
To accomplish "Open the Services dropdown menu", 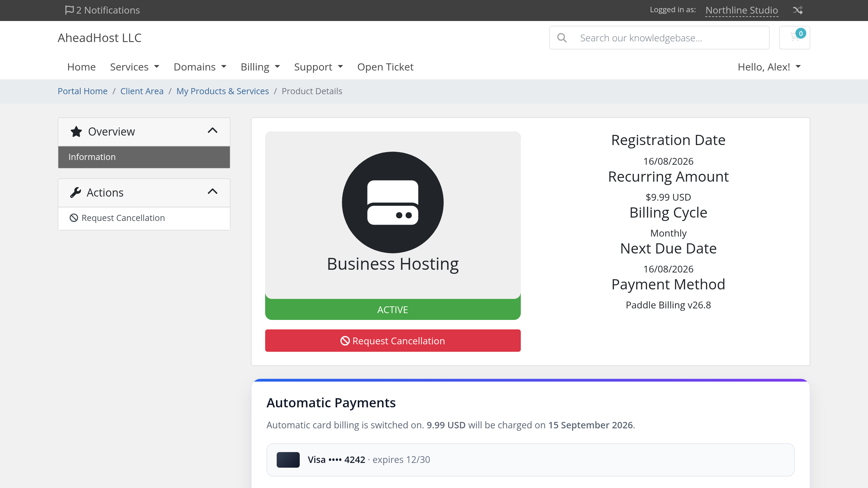I will tap(135, 67).
